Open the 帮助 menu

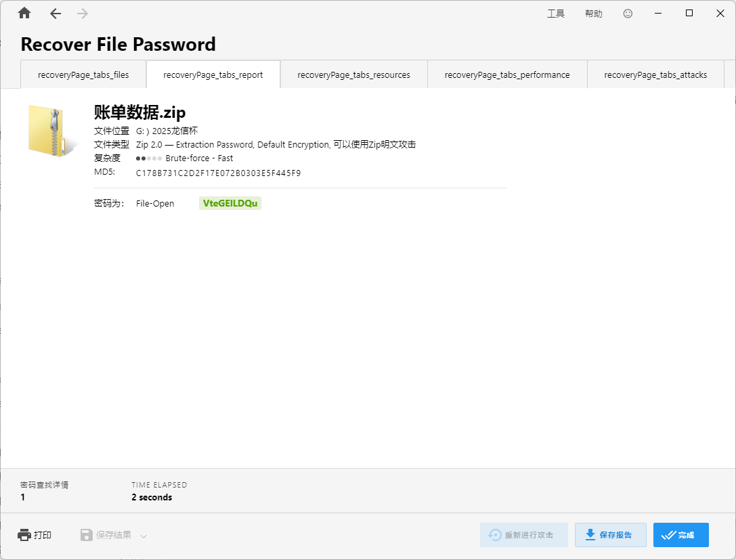[593, 14]
